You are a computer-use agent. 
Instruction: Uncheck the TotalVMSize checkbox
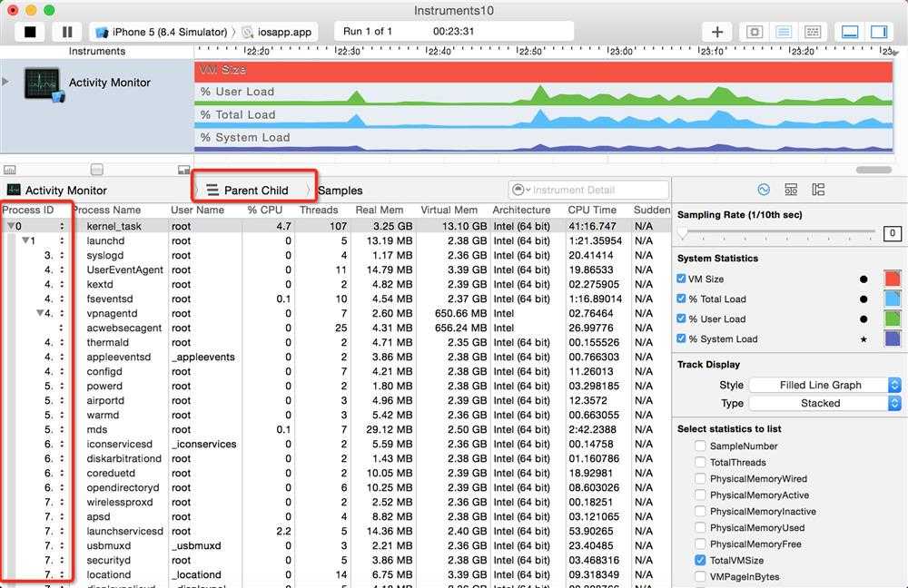pyautogui.click(x=700, y=560)
